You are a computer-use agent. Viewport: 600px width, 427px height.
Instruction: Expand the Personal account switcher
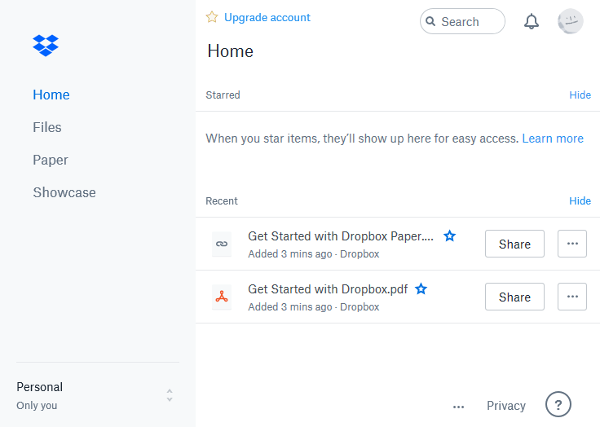[x=170, y=395]
